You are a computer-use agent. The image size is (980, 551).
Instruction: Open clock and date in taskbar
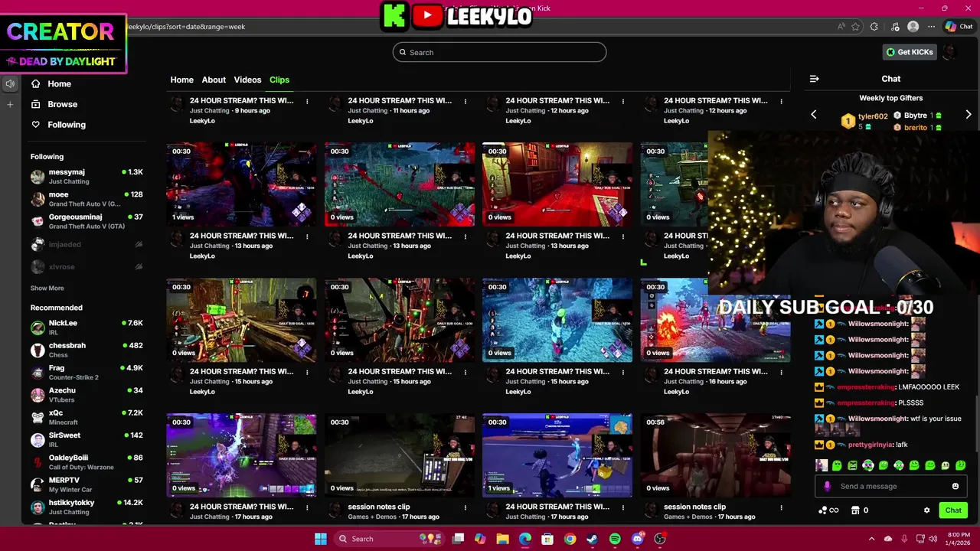click(959, 539)
